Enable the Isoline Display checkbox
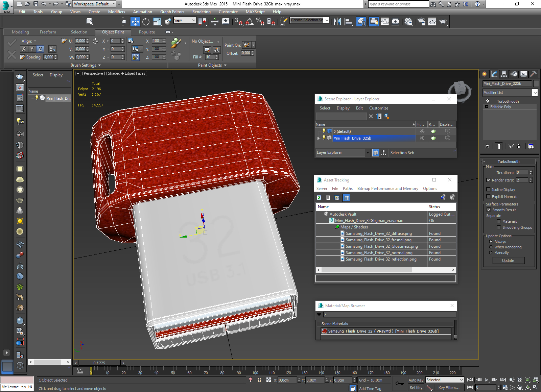The height and width of the screenshot is (392, 541). (x=488, y=189)
